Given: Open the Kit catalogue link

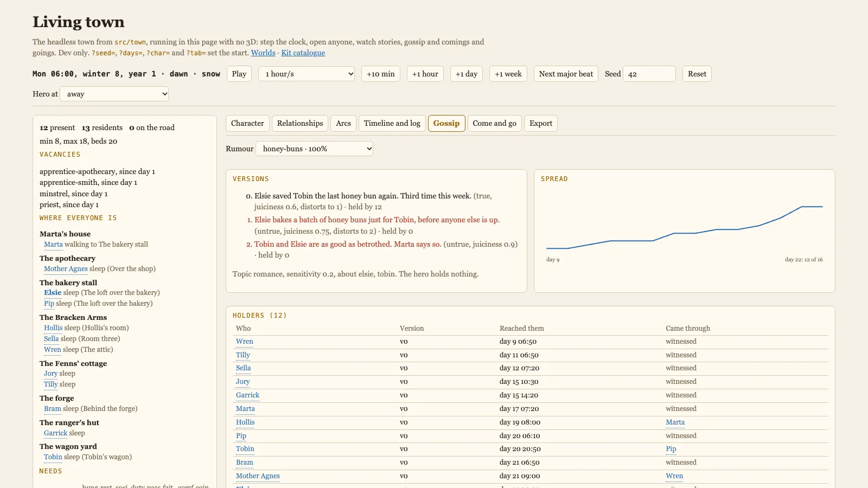Looking at the screenshot, I should click(x=303, y=53).
